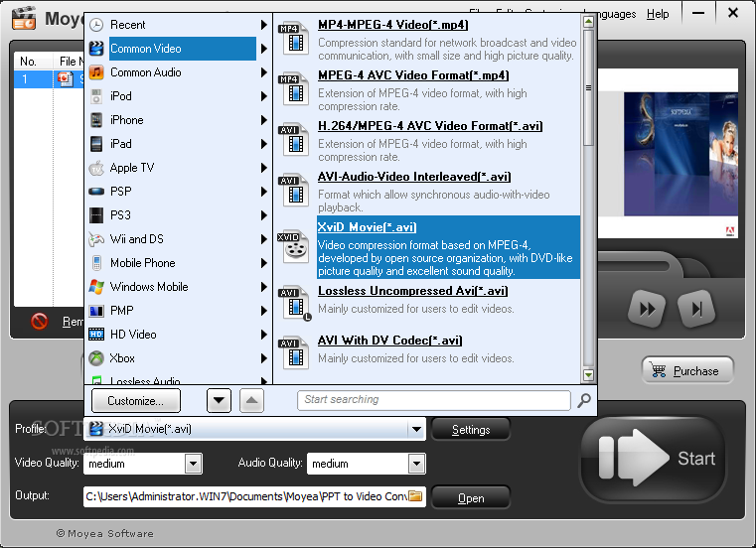This screenshot has height=548, width=756.
Task: Click the Xbox logo icon
Action: click(x=96, y=358)
